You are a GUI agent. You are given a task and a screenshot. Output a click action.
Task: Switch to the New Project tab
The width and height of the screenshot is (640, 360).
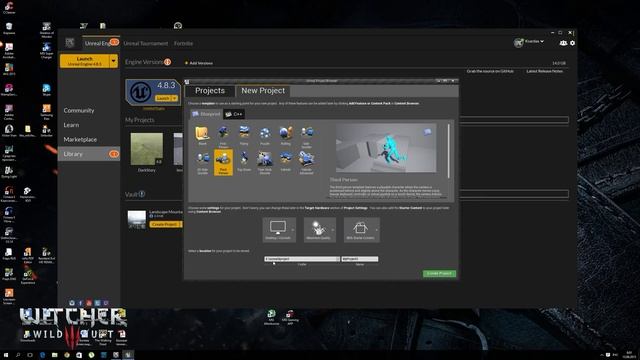[x=263, y=91]
